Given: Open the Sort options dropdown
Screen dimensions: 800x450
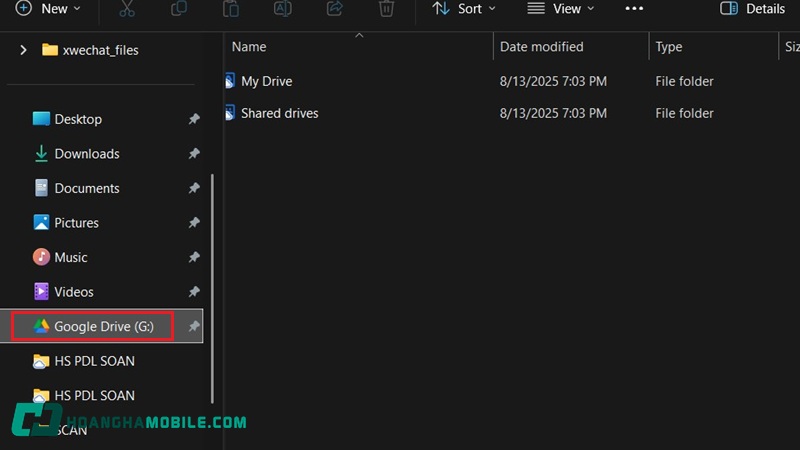Looking at the screenshot, I should pos(464,9).
